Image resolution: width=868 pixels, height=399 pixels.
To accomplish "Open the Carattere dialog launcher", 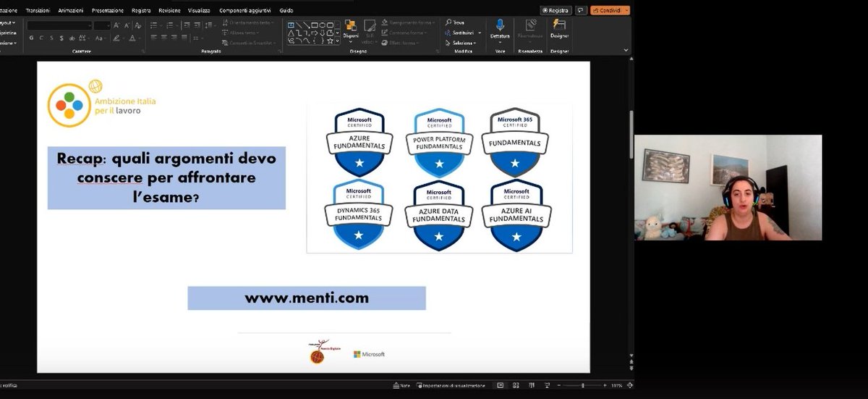I will click(x=143, y=51).
